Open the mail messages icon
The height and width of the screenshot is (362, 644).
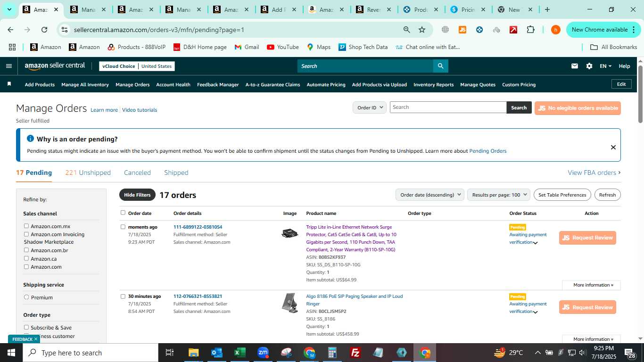click(574, 66)
